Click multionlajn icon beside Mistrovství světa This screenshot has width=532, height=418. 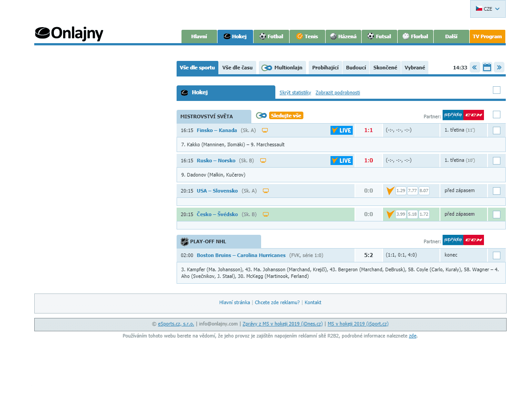[261, 116]
